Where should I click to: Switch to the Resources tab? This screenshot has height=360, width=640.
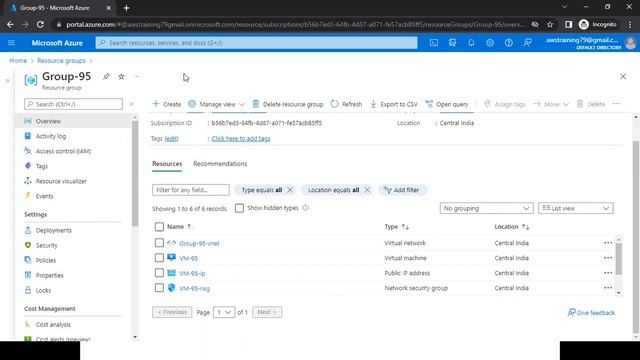[x=167, y=164]
